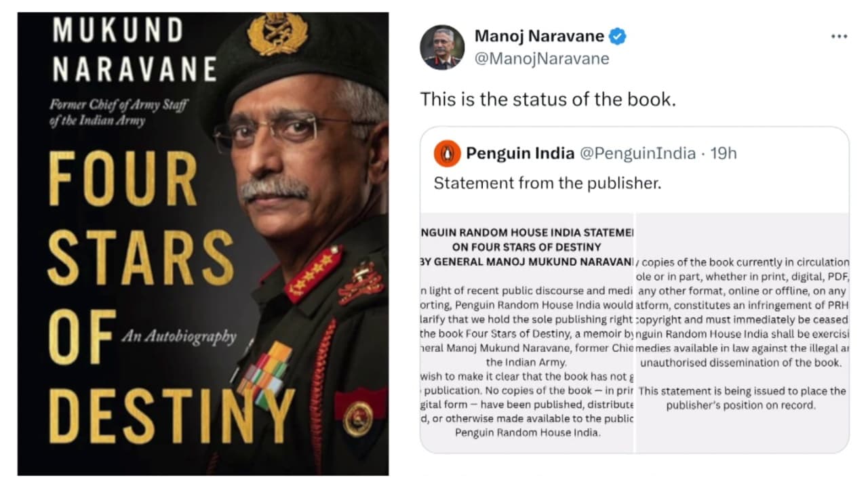Click the army cap badge emblem on the cover
Screen dimensions: 868x488
pos(277,35)
